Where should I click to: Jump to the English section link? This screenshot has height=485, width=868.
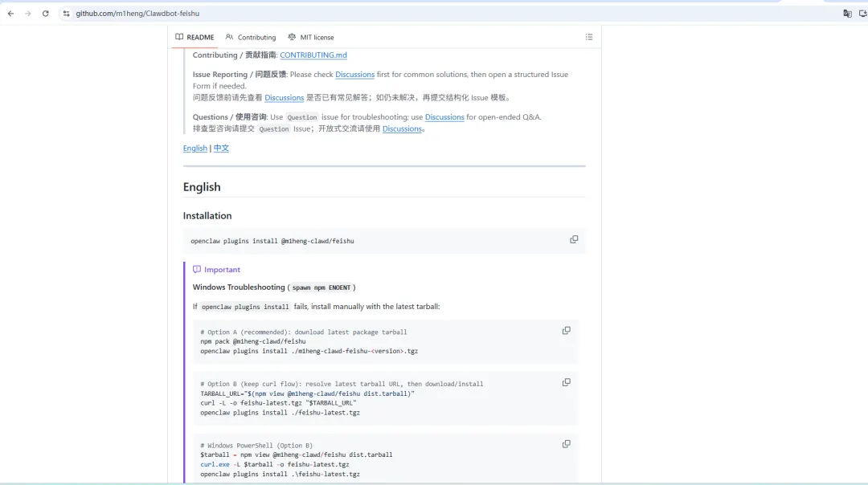click(x=194, y=148)
